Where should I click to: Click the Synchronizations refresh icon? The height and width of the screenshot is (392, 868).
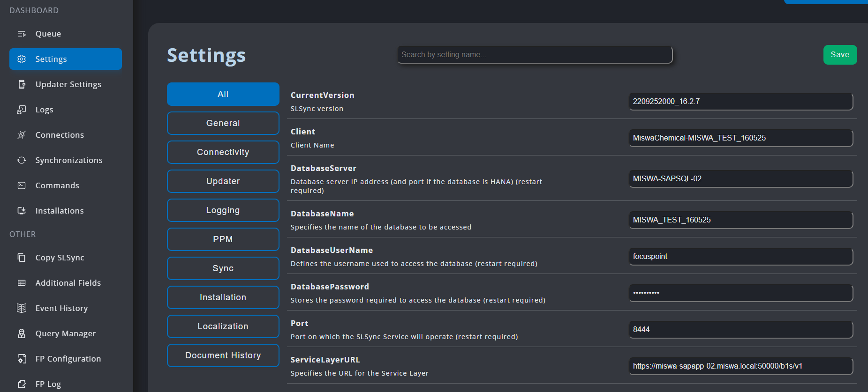[x=22, y=160]
